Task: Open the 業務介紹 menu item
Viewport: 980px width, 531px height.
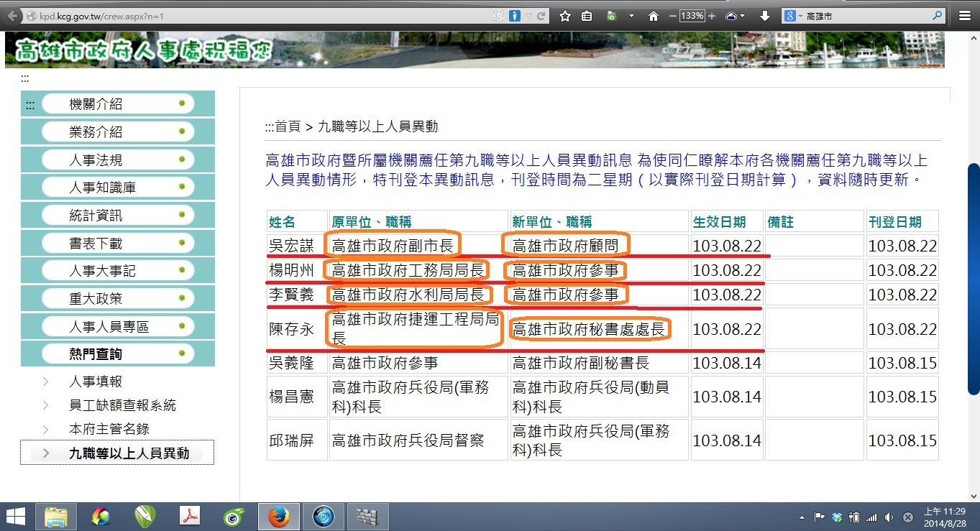Action: (118, 131)
